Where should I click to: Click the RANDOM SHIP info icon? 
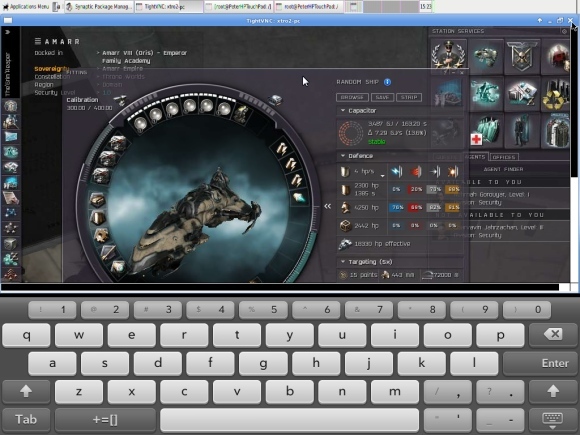pos(387,82)
